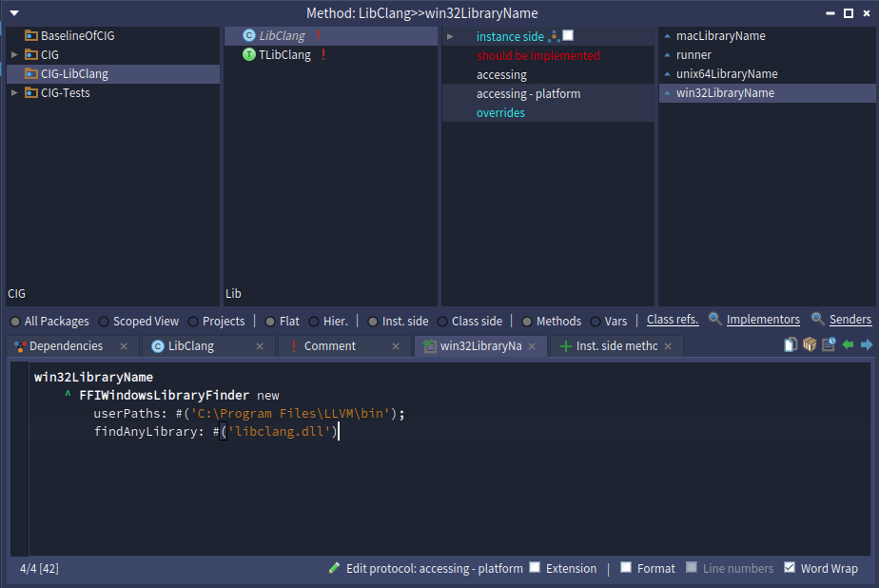Navigate forward with the blue right arrow
The image size is (879, 588).
click(x=867, y=345)
